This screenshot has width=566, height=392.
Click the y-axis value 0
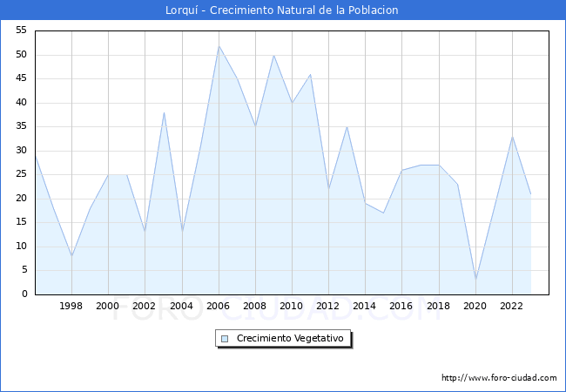(x=24, y=294)
